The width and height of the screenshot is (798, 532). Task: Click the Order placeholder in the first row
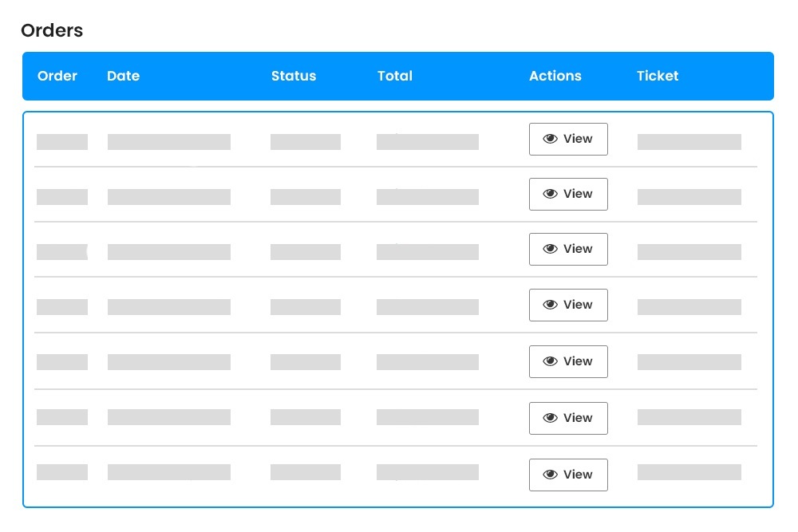click(61, 141)
